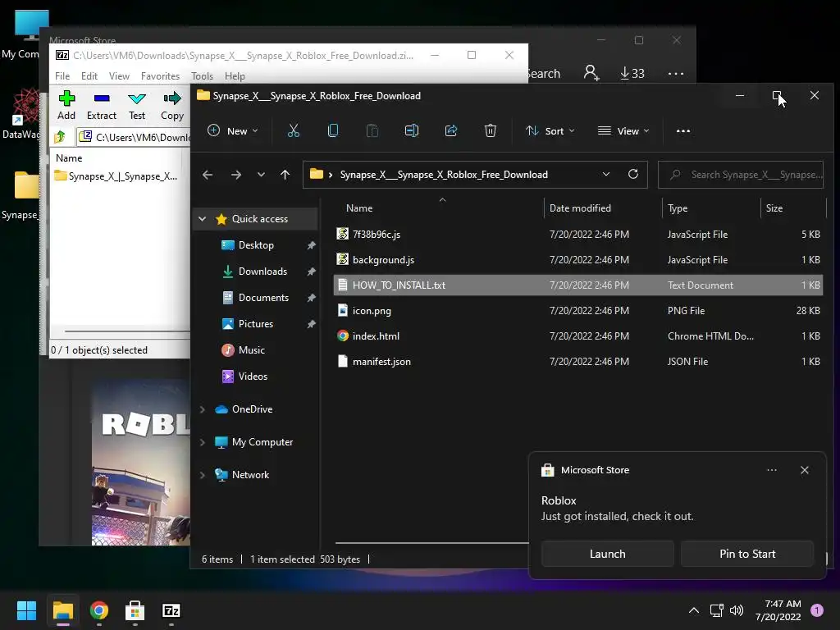Click the Chrome icon on the taskbar
This screenshot has width=840, height=630.
(x=99, y=610)
